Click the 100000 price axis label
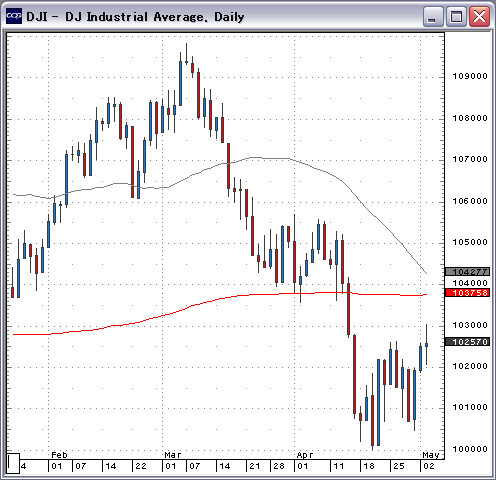 coord(470,449)
